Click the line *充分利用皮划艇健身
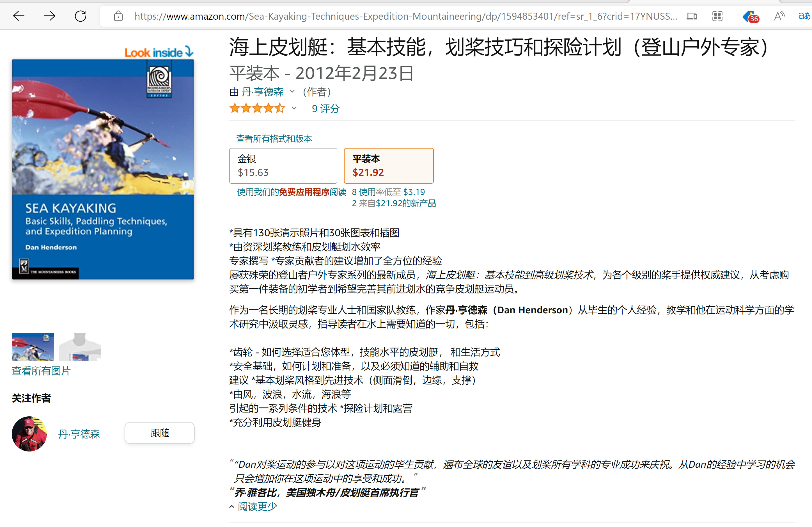This screenshot has height=527, width=812. [x=275, y=422]
